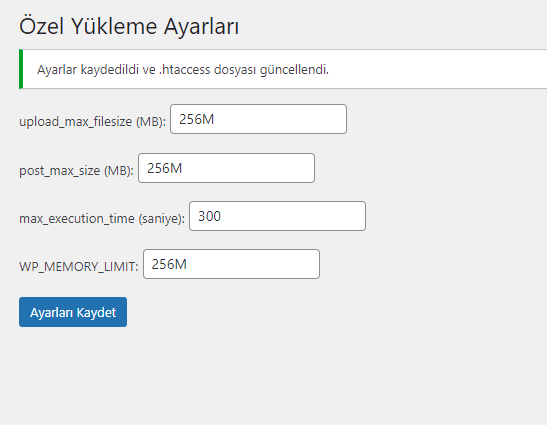Click the .htaccess word in the notice
Screen dimensions: 547x425
click(185, 69)
